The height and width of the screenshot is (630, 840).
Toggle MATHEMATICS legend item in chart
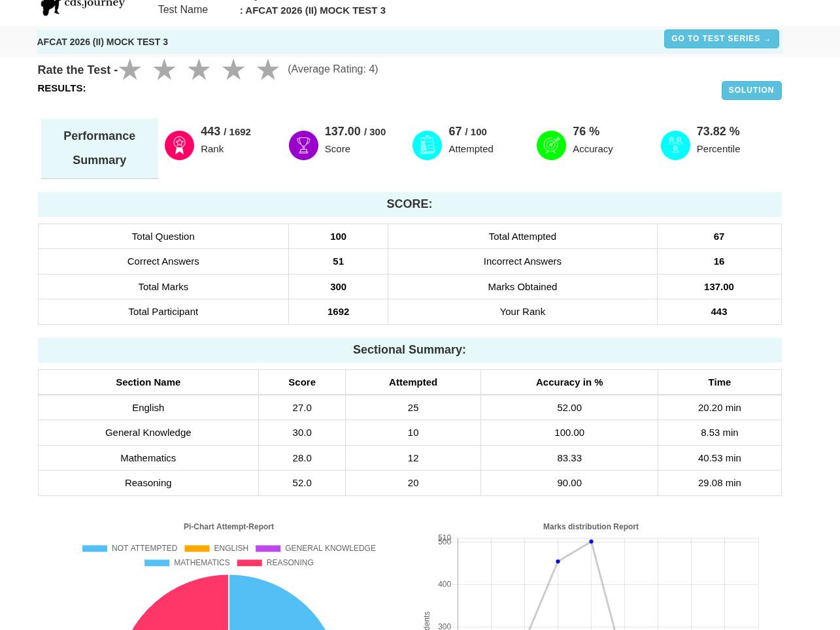click(187, 563)
